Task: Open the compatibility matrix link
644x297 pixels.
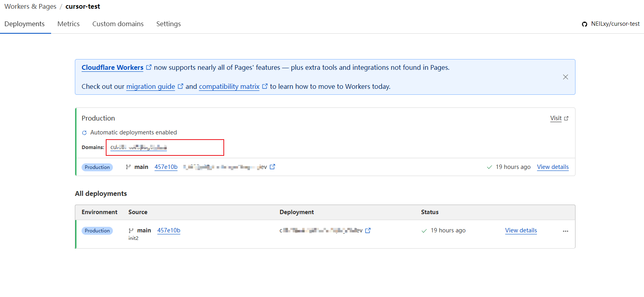Action: pyautogui.click(x=229, y=86)
